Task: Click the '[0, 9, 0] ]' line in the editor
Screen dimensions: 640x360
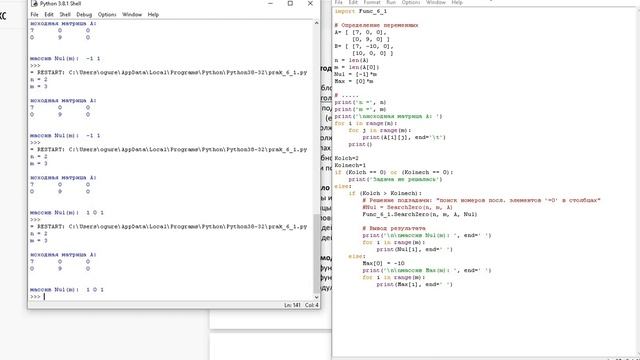Action: click(x=371, y=39)
